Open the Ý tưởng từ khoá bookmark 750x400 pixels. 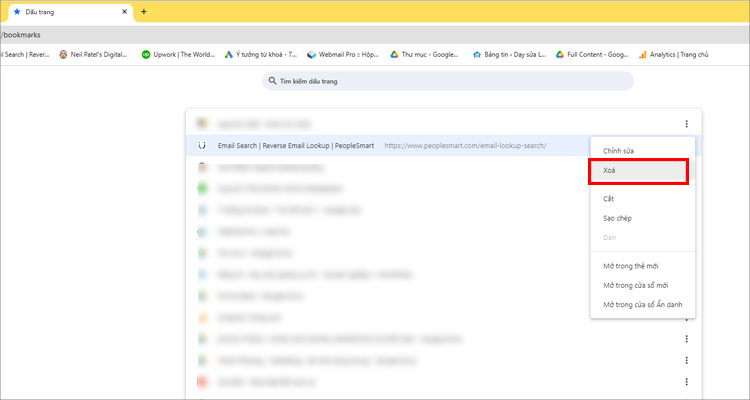pos(261,55)
